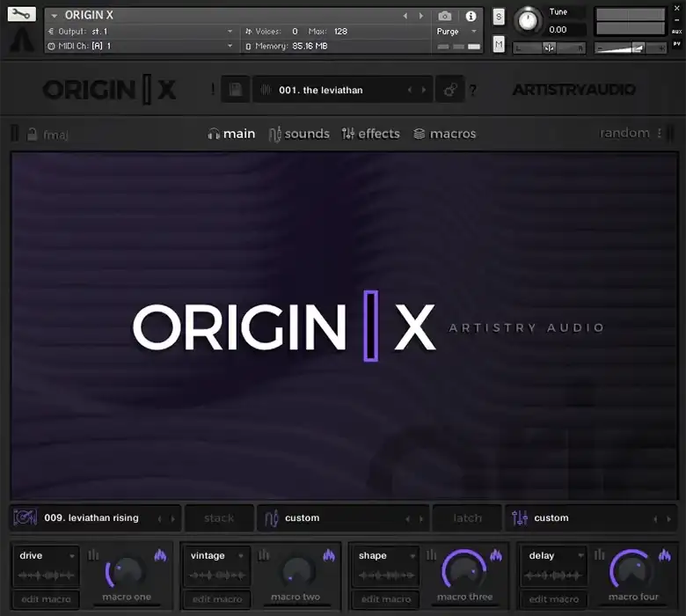686x616 pixels.
Task: Open help with the question mark icon
Action: click(x=473, y=90)
